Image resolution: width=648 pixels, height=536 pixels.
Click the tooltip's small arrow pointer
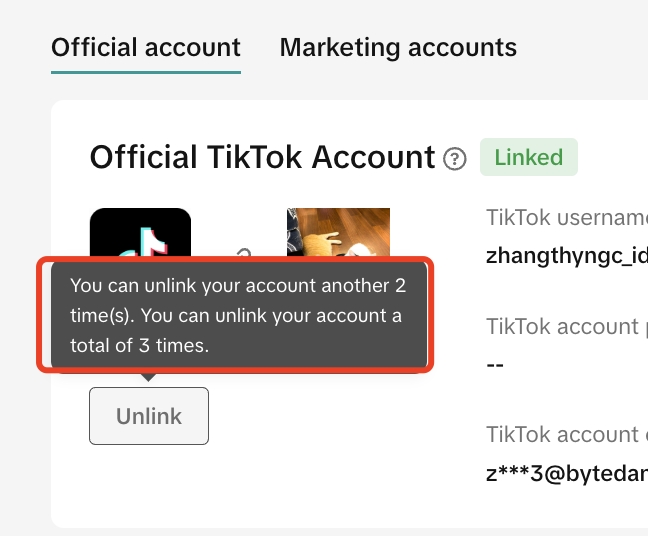pos(148,376)
